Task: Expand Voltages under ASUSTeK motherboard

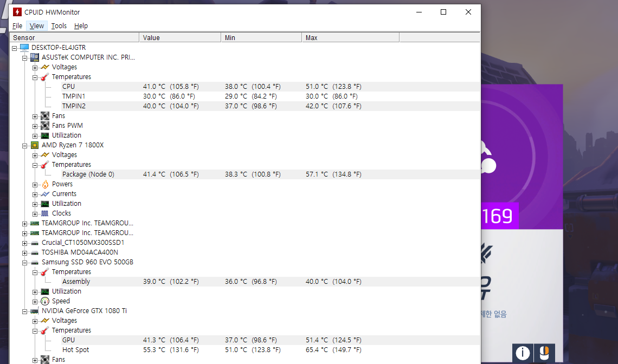Action: 35,68
